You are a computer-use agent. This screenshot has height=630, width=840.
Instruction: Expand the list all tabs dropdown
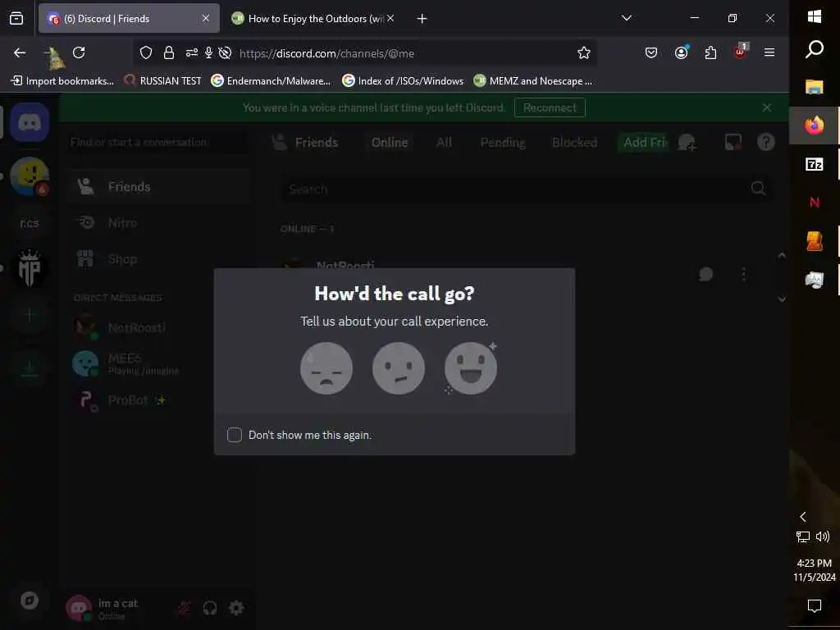pyautogui.click(x=626, y=18)
